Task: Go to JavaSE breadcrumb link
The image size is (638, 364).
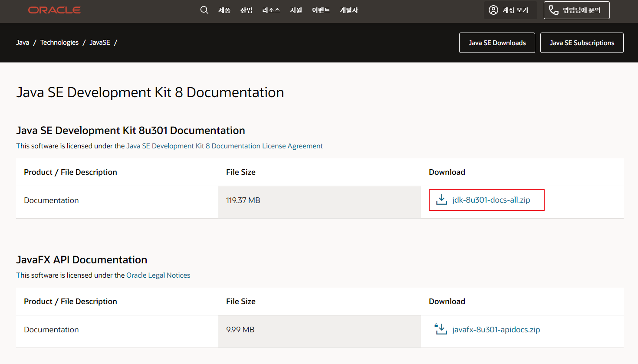Action: pos(100,43)
